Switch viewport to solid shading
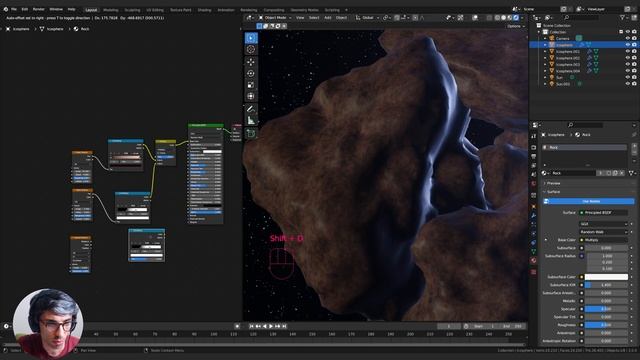This screenshot has width=640, height=360. click(x=503, y=18)
